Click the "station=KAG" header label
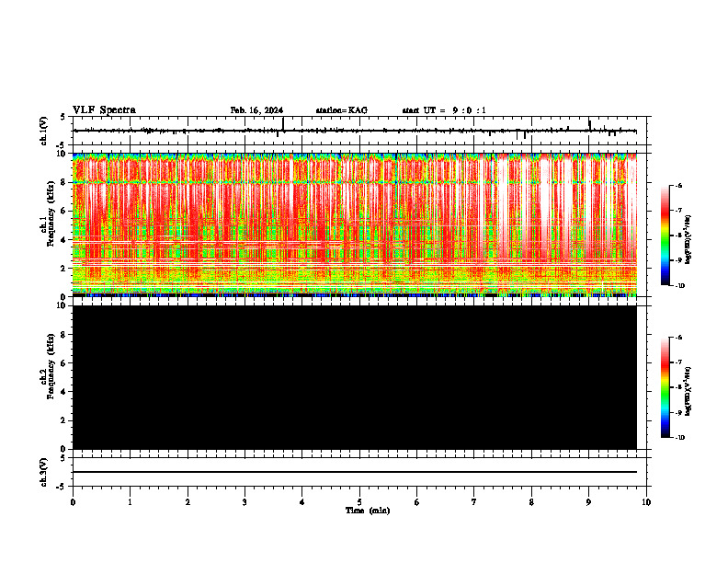This screenshot has height=563, width=728. [x=342, y=110]
